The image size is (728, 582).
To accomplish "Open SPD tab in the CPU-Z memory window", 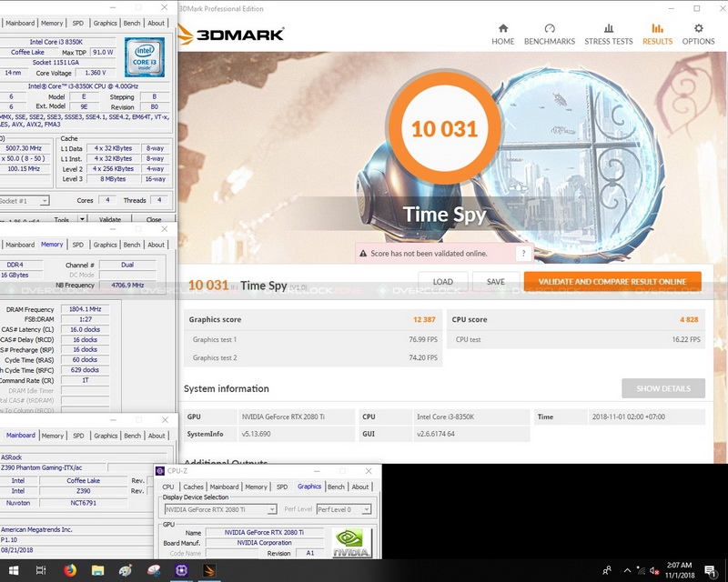I will pos(78,245).
